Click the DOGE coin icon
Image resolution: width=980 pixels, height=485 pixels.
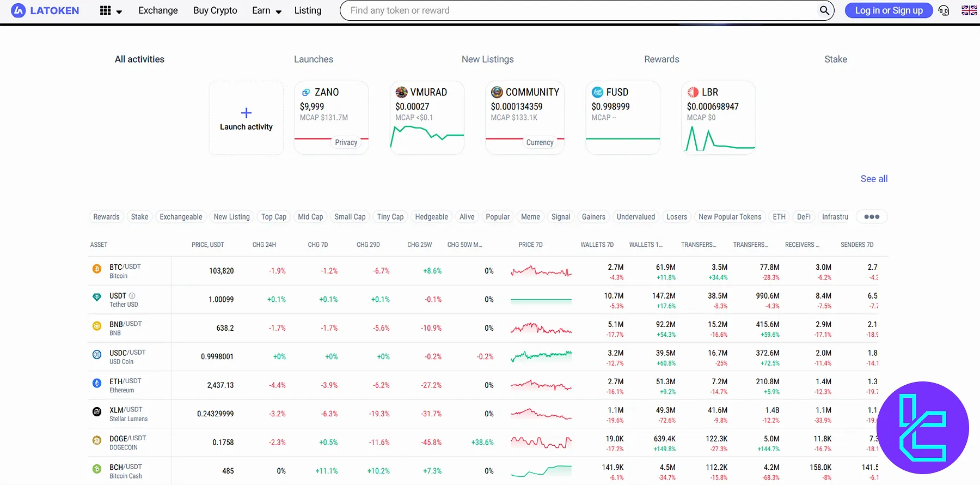[x=97, y=440]
